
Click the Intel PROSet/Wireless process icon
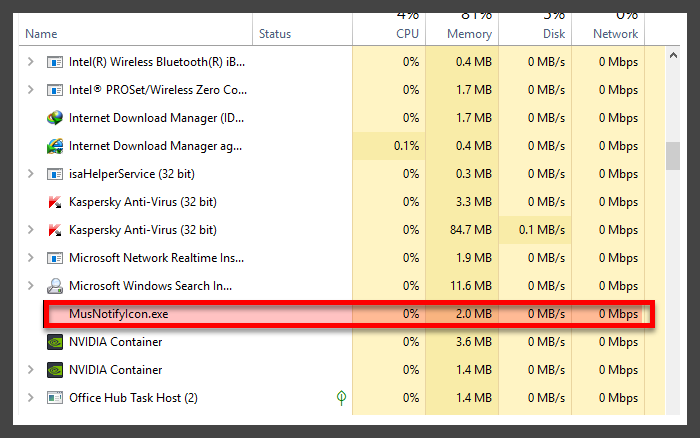click(55, 90)
